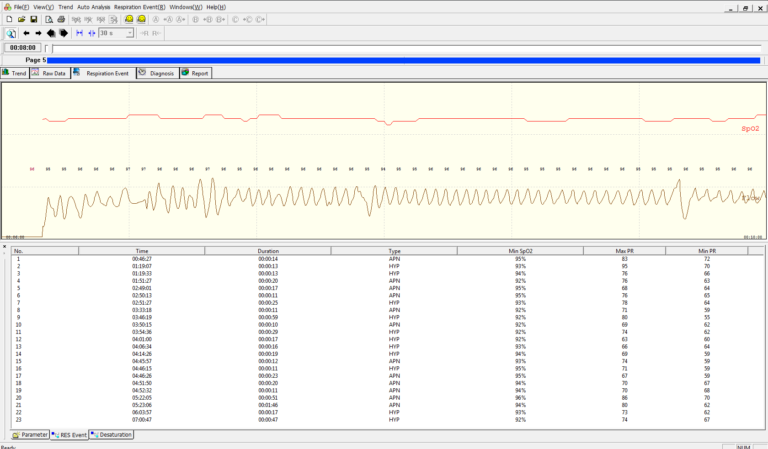Viewport: 768px width, 449px height.
Task: Go to previous page with left arrow
Action: pyautogui.click(x=27, y=33)
